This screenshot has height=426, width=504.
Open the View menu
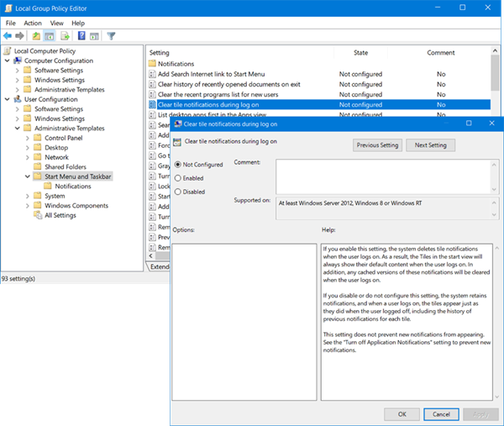click(57, 24)
